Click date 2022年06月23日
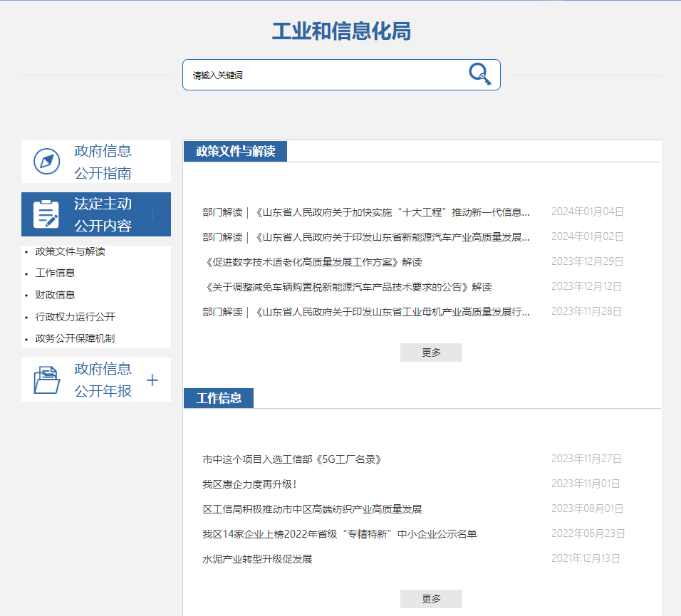 click(588, 533)
